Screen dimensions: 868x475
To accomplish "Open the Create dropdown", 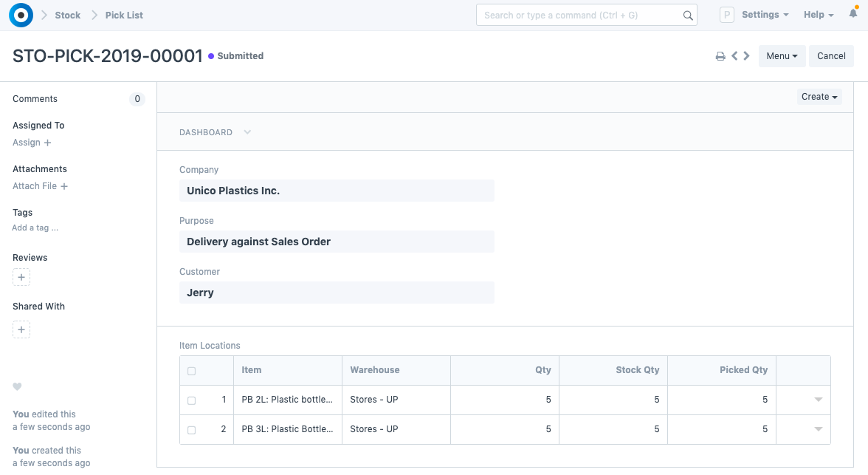I will (x=819, y=97).
